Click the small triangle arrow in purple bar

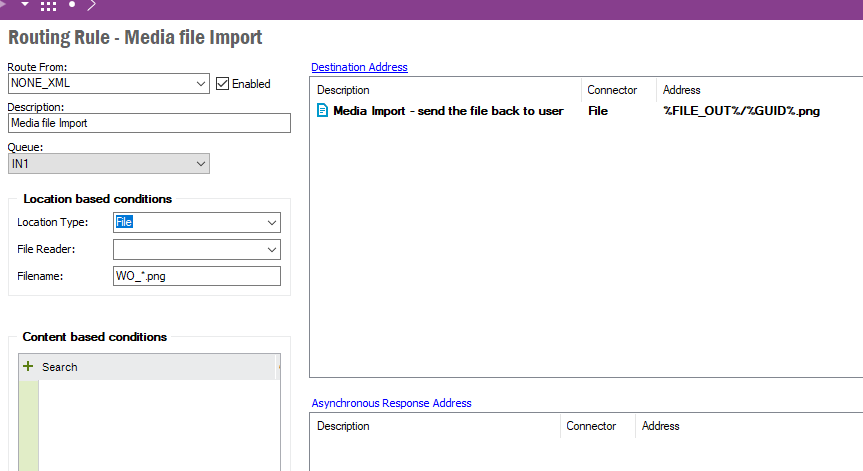[x=25, y=5]
